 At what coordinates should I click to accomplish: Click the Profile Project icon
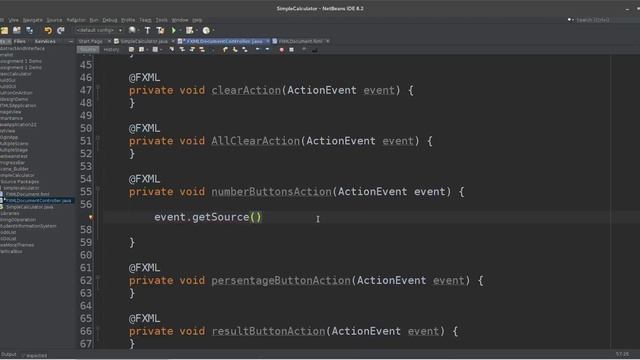click(x=206, y=30)
